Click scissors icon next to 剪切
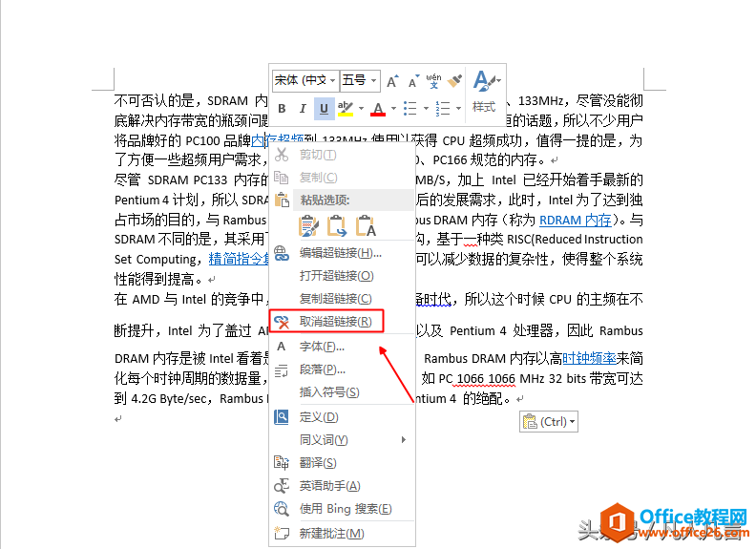This screenshot has height=549, width=756. [x=281, y=155]
